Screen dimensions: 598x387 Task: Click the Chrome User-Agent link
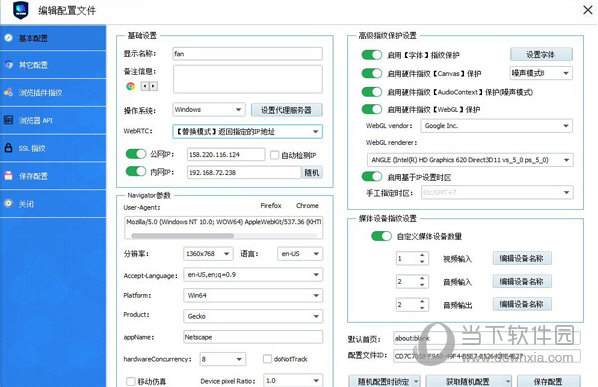click(307, 206)
